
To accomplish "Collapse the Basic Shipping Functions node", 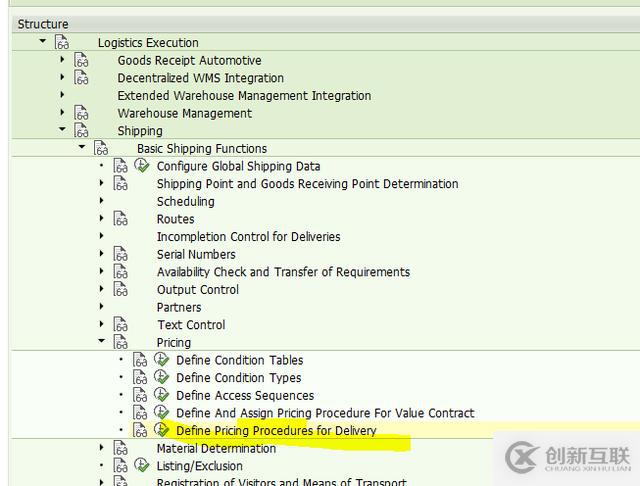I will tap(82, 148).
